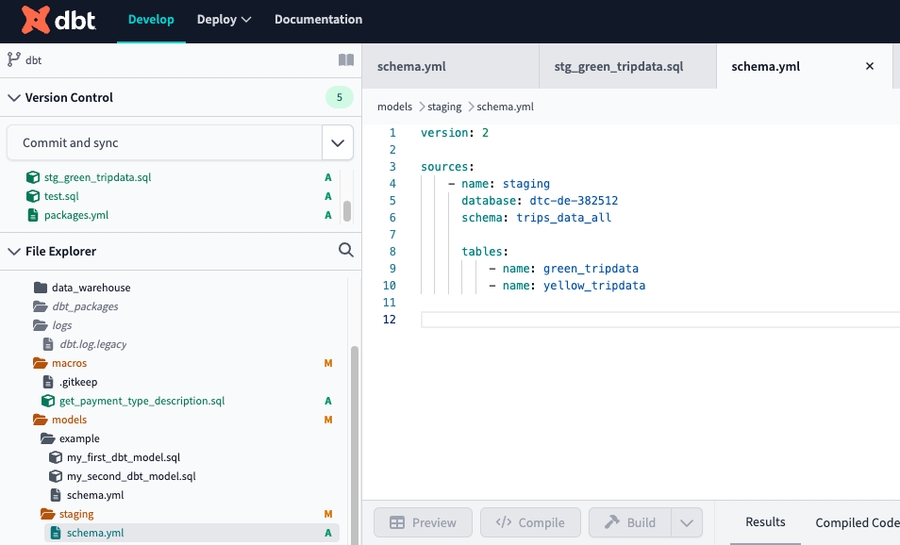Close the active schema.yml tab
The height and width of the screenshot is (545, 900).
(869, 67)
